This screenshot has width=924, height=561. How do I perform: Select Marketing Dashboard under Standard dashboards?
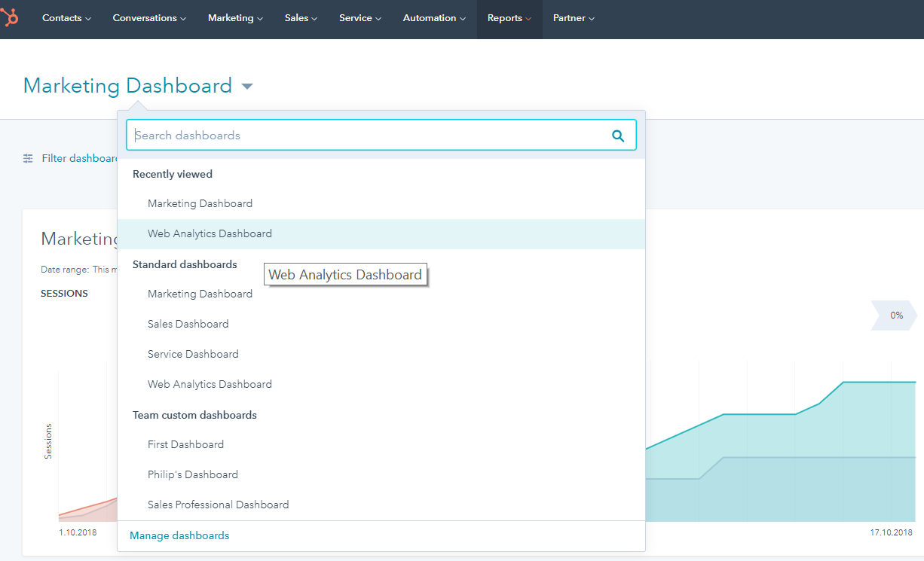381,294
